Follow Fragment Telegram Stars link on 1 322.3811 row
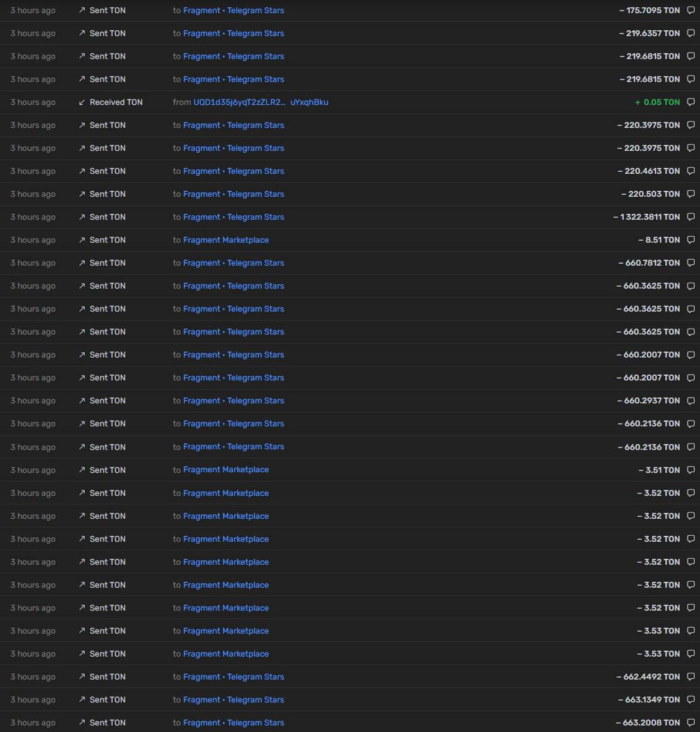 tap(234, 217)
